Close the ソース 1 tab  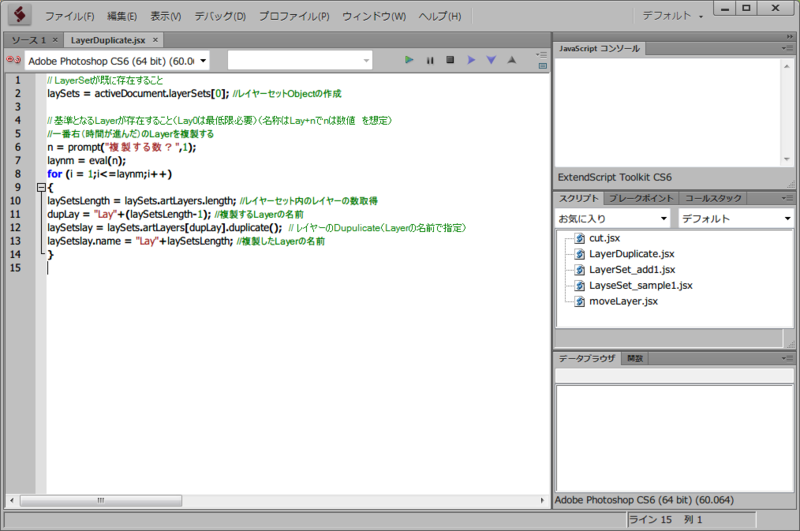click(x=55, y=40)
